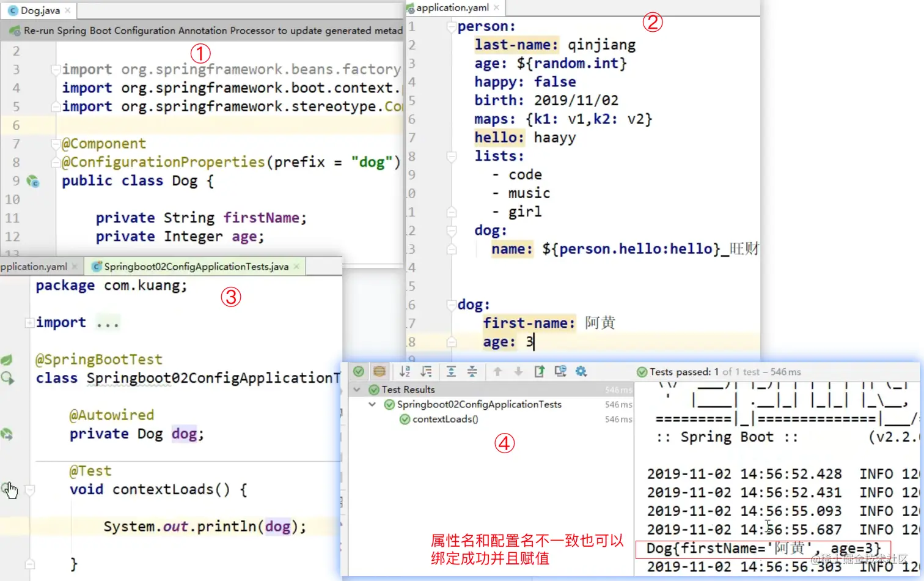This screenshot has width=924, height=581.
Task: Click the autowired bean gutter icon beside Dog dog
Action: (7, 434)
